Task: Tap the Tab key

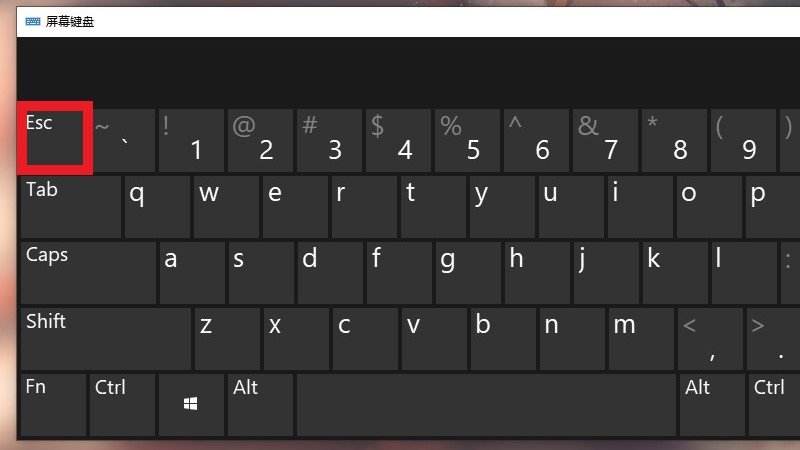Action: click(x=71, y=207)
